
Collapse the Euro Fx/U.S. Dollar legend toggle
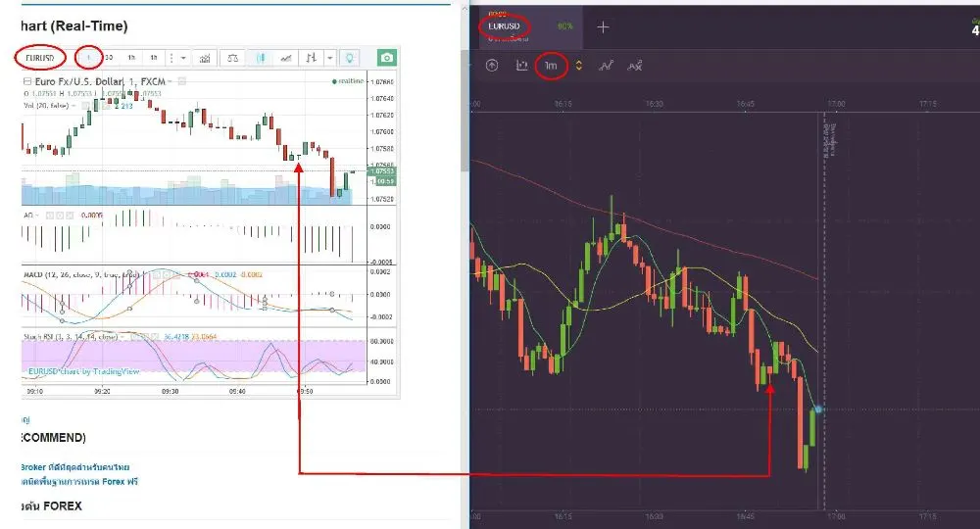[27, 81]
